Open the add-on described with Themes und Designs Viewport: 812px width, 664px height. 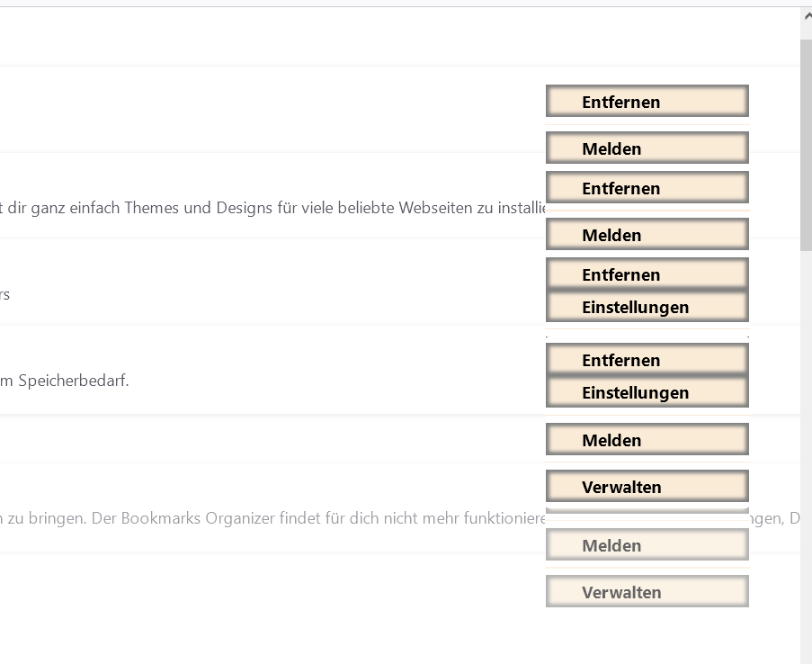pos(270,208)
